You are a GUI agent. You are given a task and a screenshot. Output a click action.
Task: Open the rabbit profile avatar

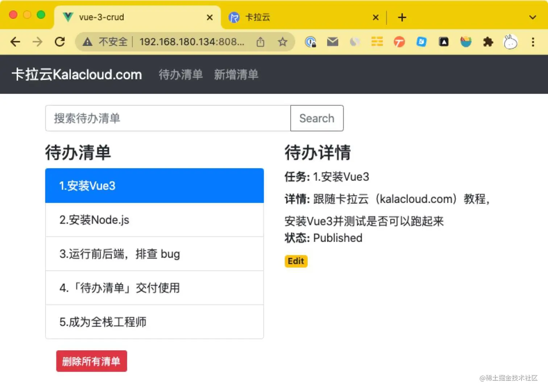click(510, 42)
